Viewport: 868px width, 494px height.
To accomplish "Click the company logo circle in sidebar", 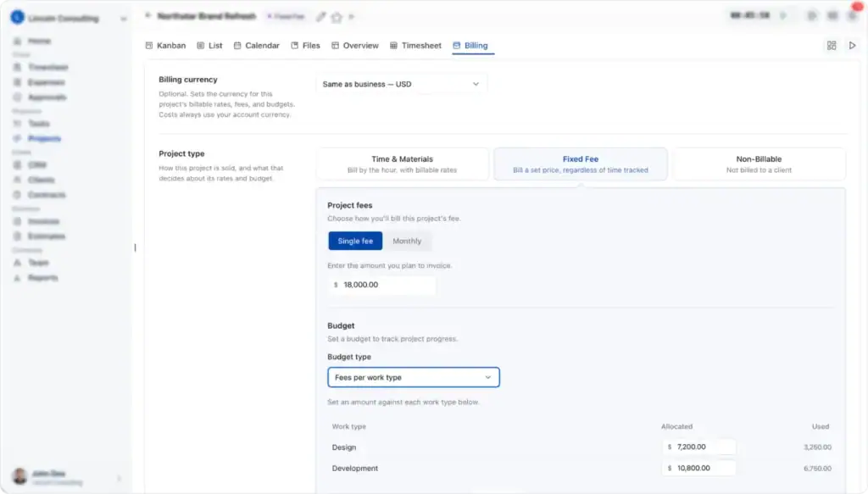I will click(17, 18).
